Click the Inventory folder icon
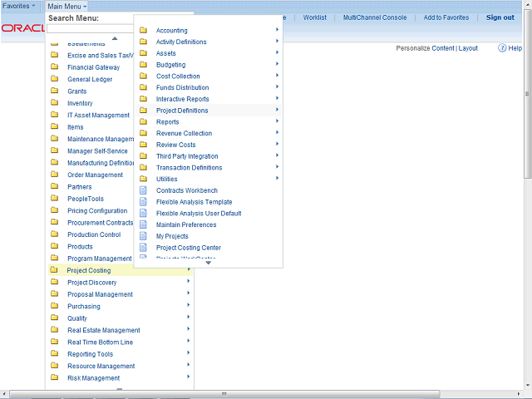The image size is (532, 399). click(x=54, y=102)
